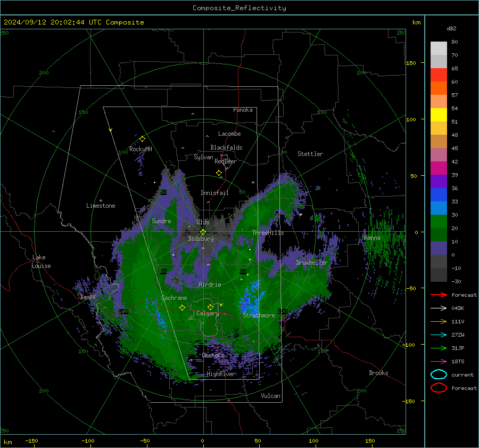Click the Airdrie city label
This screenshot has height=448, width=479.
[x=210, y=284]
